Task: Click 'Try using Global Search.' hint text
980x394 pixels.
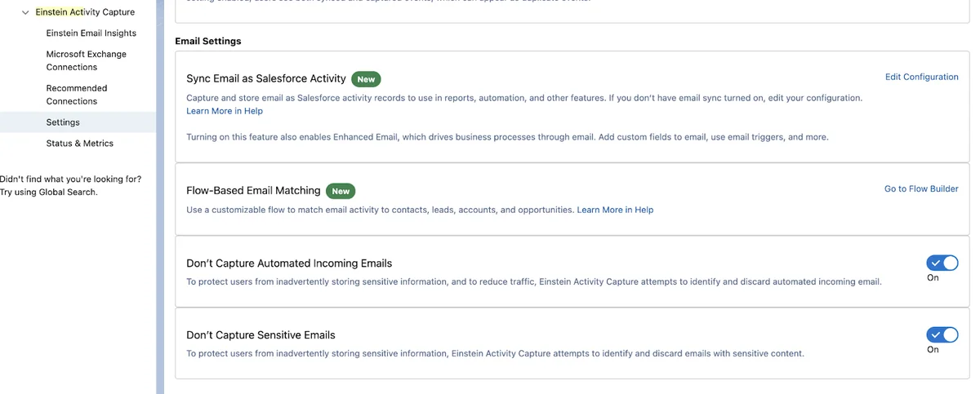Action: [x=49, y=192]
